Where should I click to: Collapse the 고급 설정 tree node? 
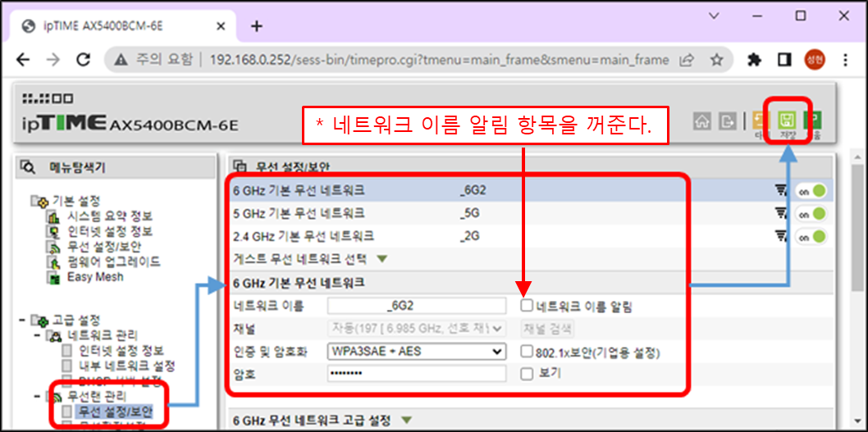(x=22, y=320)
